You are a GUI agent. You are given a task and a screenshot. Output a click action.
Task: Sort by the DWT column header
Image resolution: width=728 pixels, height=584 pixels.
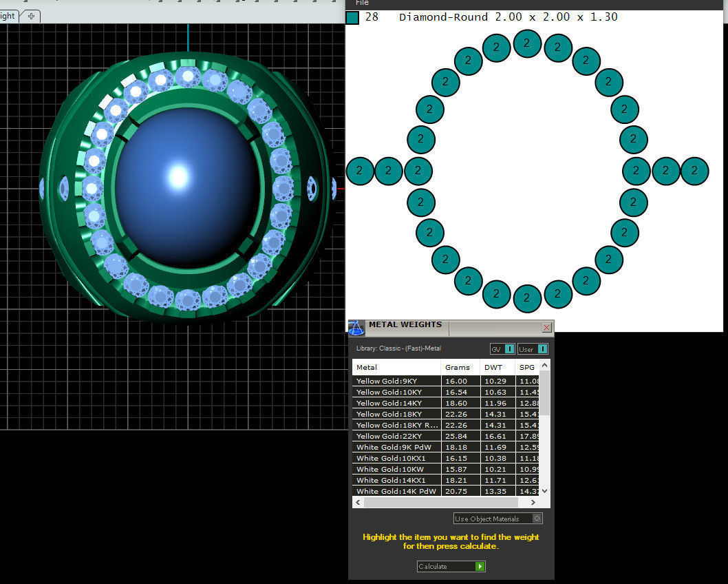click(497, 367)
